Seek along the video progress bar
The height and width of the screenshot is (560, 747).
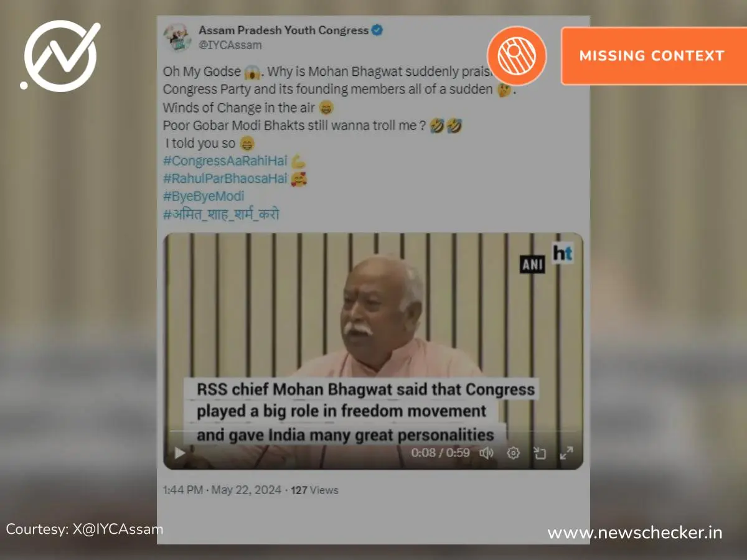[373, 431]
